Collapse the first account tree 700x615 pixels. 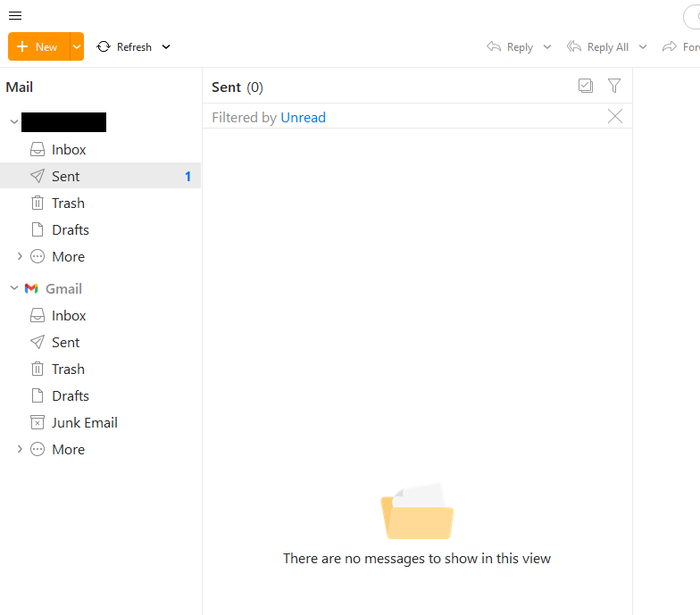tap(14, 121)
